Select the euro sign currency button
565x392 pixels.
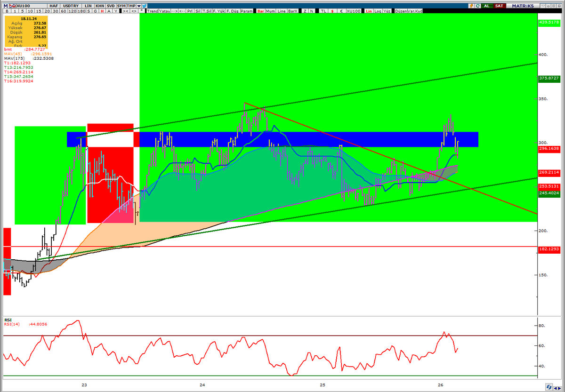[x=341, y=11]
